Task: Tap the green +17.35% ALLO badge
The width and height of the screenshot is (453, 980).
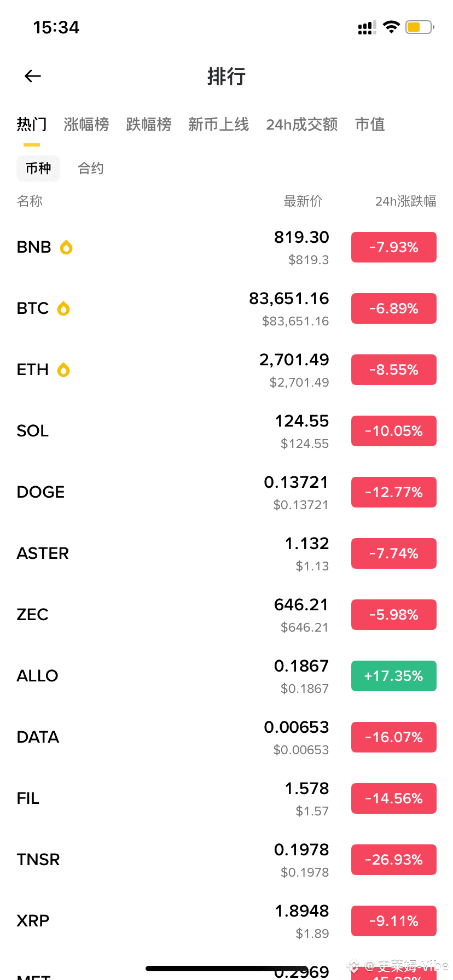Action: [x=393, y=676]
